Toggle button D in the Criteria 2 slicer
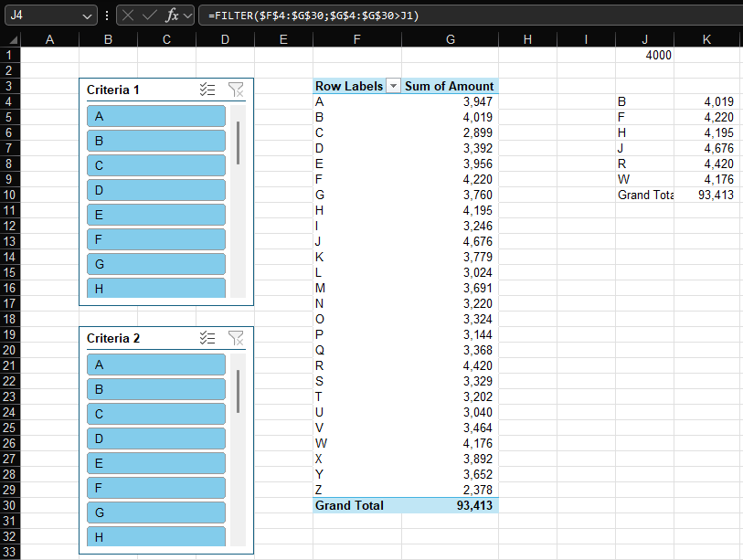The height and width of the screenshot is (560, 743). [155, 438]
